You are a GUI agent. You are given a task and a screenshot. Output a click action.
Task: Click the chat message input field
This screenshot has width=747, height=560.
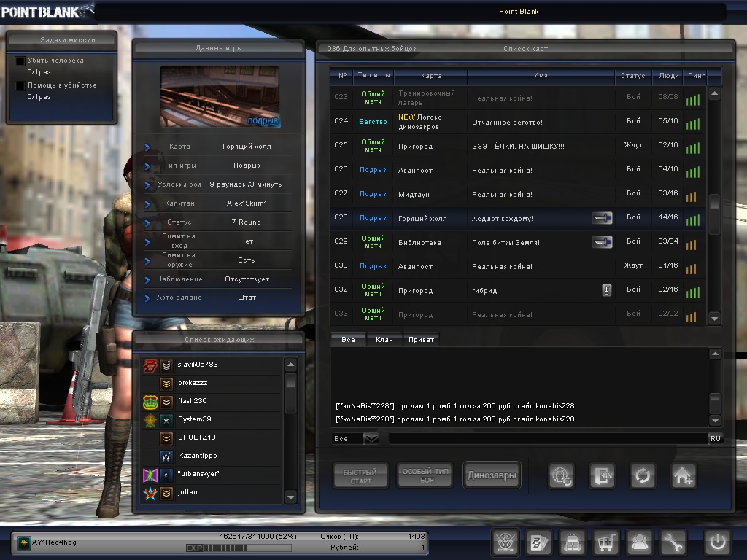pyautogui.click(x=547, y=439)
